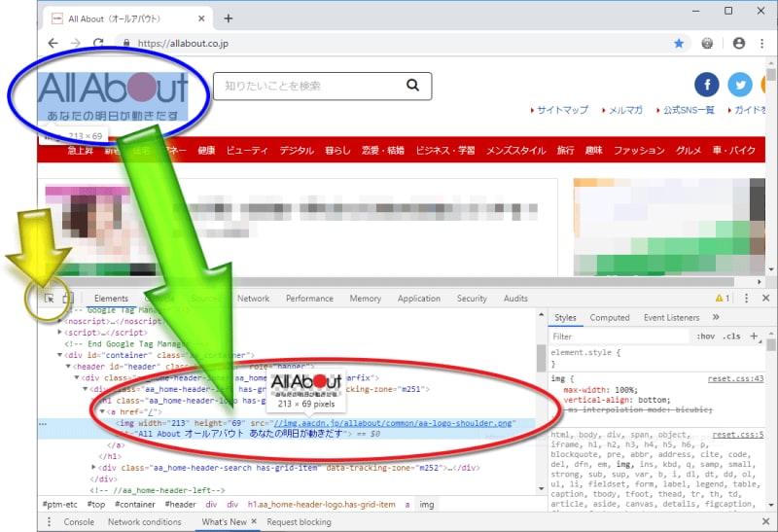Click the site padlock icon
The height and width of the screenshot is (532, 778).
coord(126,43)
